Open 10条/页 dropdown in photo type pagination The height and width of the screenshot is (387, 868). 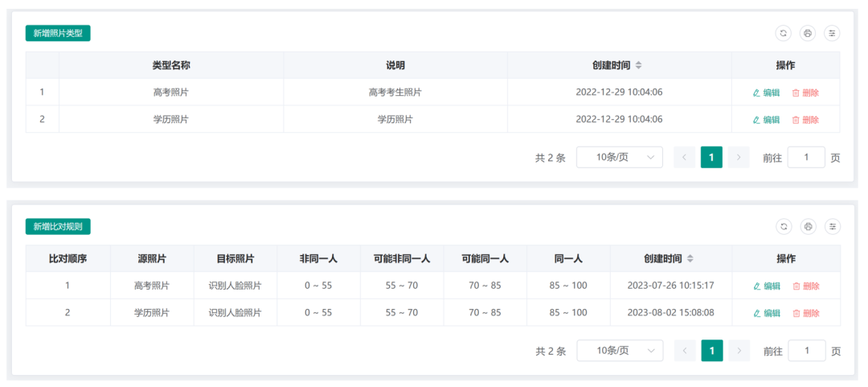620,158
